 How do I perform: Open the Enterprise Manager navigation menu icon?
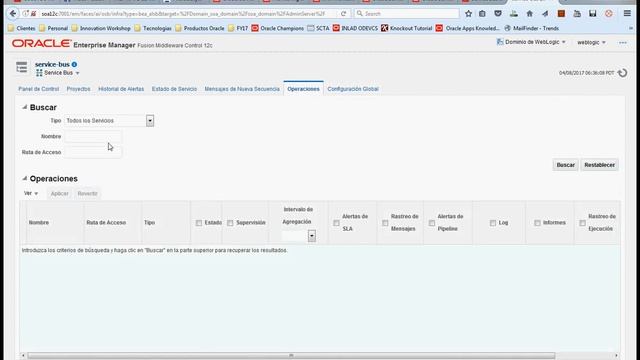22,67
